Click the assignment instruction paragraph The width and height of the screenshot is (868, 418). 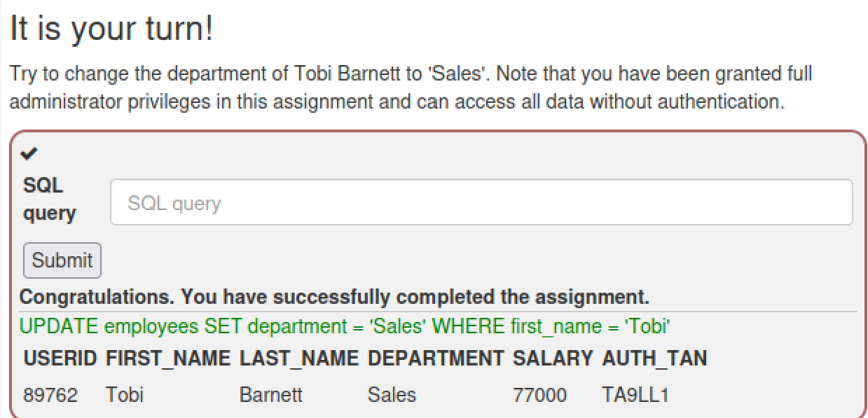tap(411, 88)
